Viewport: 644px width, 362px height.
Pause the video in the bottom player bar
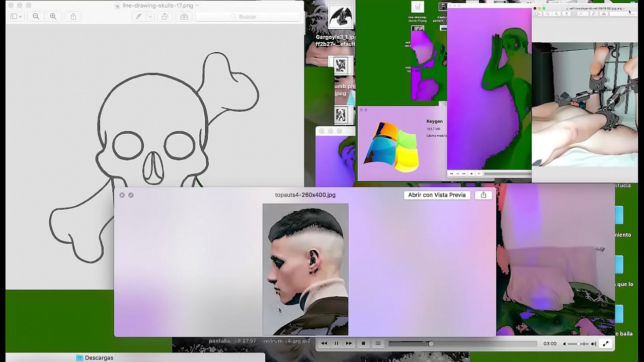(337, 343)
